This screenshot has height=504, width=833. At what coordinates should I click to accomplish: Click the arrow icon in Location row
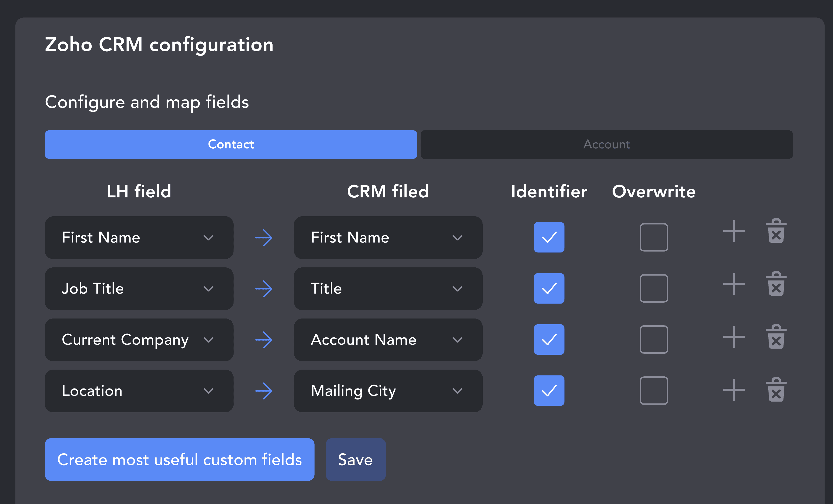[264, 391]
